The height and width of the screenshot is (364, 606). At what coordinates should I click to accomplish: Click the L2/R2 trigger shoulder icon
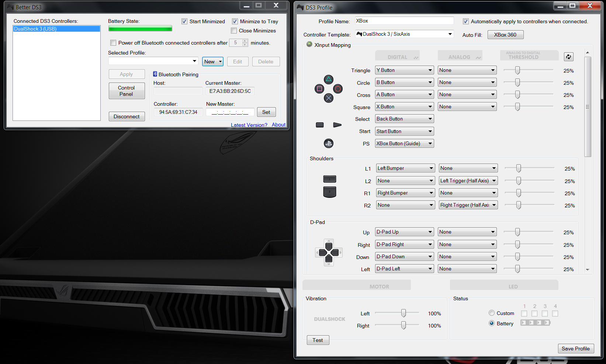(x=330, y=192)
